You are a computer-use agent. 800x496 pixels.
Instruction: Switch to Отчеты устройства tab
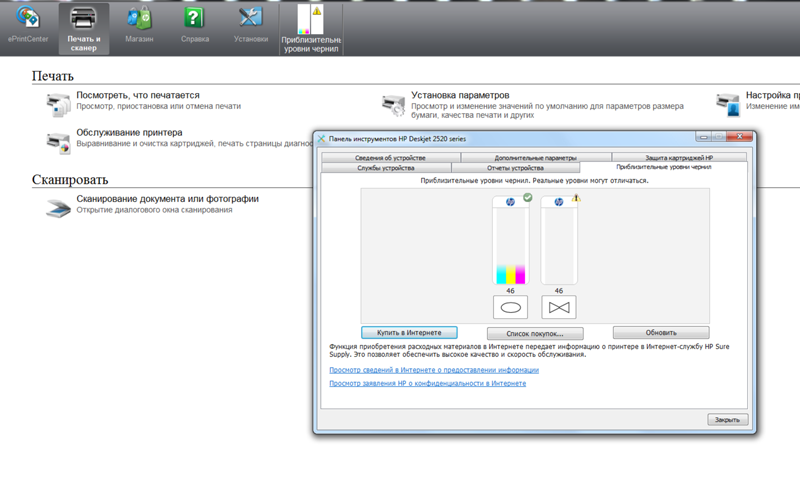515,168
